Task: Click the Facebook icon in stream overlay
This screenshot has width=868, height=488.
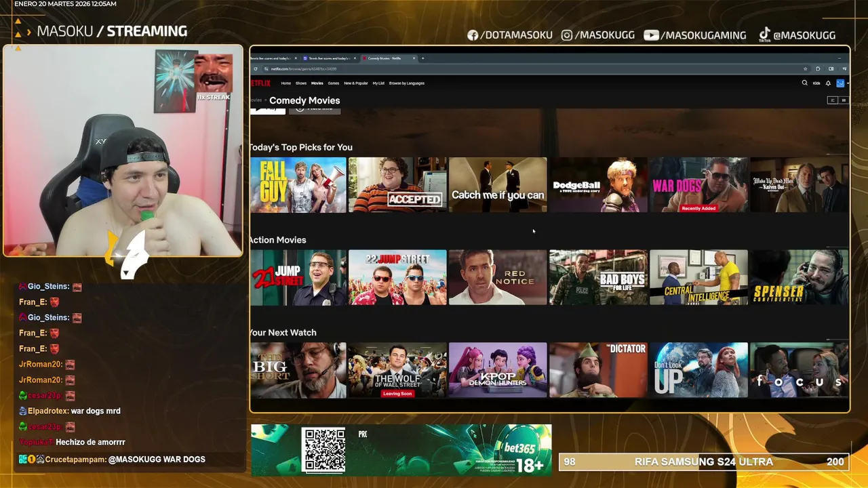Action: point(473,35)
